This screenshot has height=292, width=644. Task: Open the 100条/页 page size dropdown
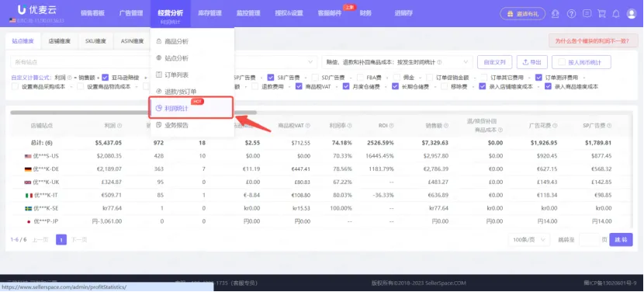tap(529, 239)
